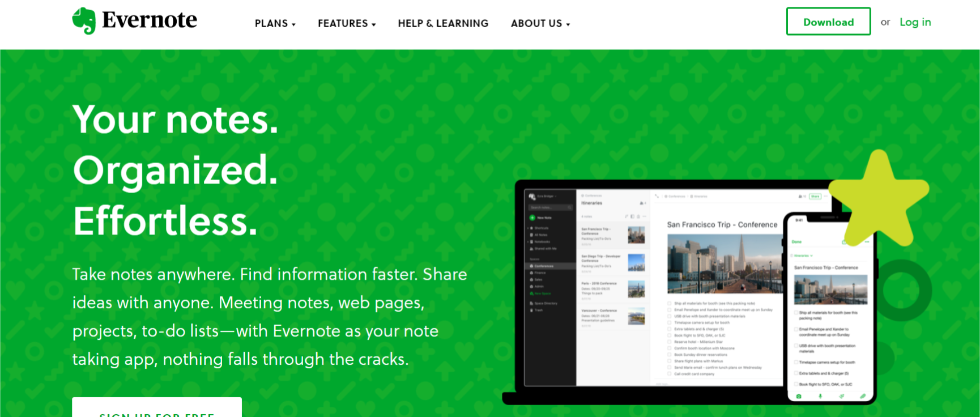Expand the Features dropdown menu
This screenshot has width=980, height=417.
(347, 23)
